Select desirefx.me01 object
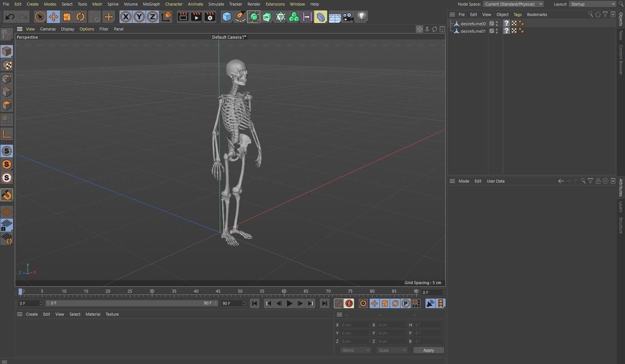This screenshot has height=364, width=625. pos(473,31)
